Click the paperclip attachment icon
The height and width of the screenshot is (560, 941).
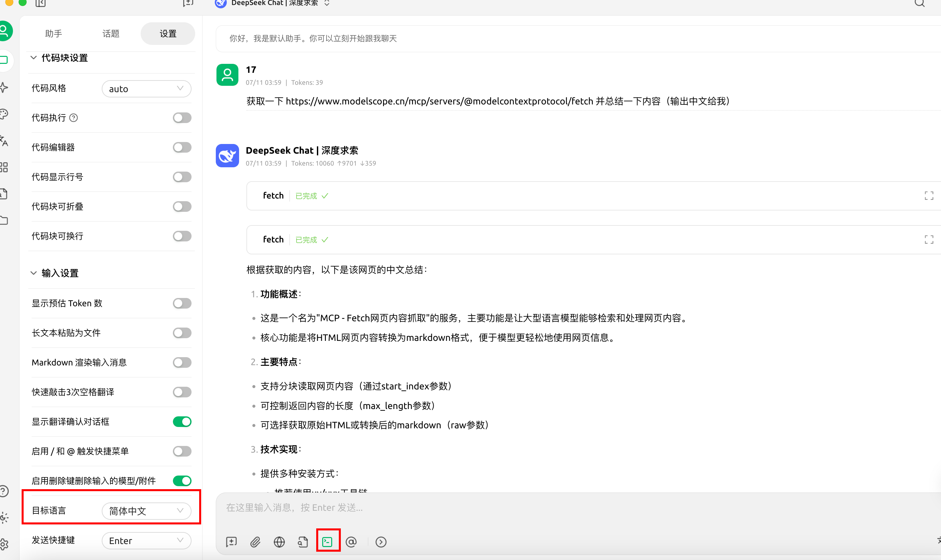pyautogui.click(x=255, y=542)
